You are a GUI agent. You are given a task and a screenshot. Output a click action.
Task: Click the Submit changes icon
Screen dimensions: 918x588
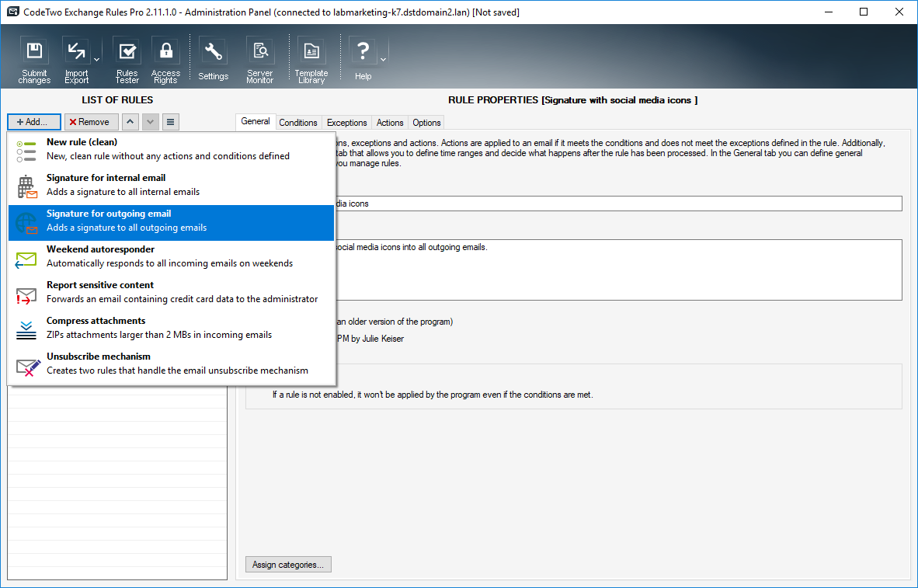(34, 51)
